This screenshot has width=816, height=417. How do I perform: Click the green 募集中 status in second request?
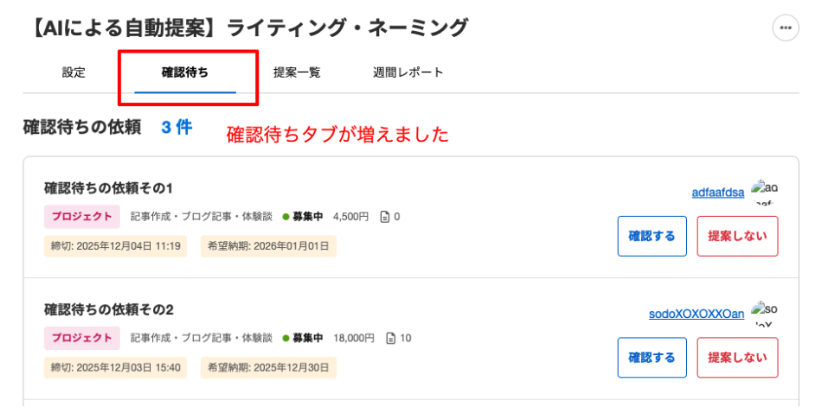click(303, 338)
